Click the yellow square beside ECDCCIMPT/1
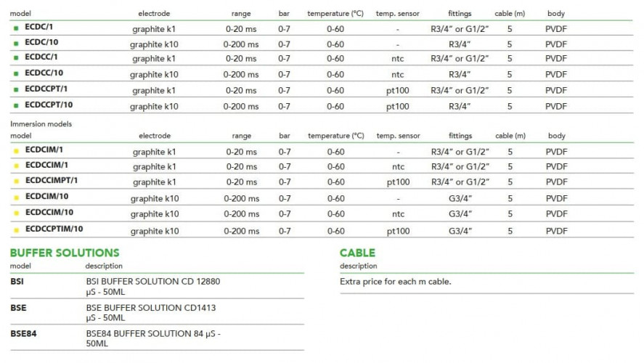 (x=16, y=181)
